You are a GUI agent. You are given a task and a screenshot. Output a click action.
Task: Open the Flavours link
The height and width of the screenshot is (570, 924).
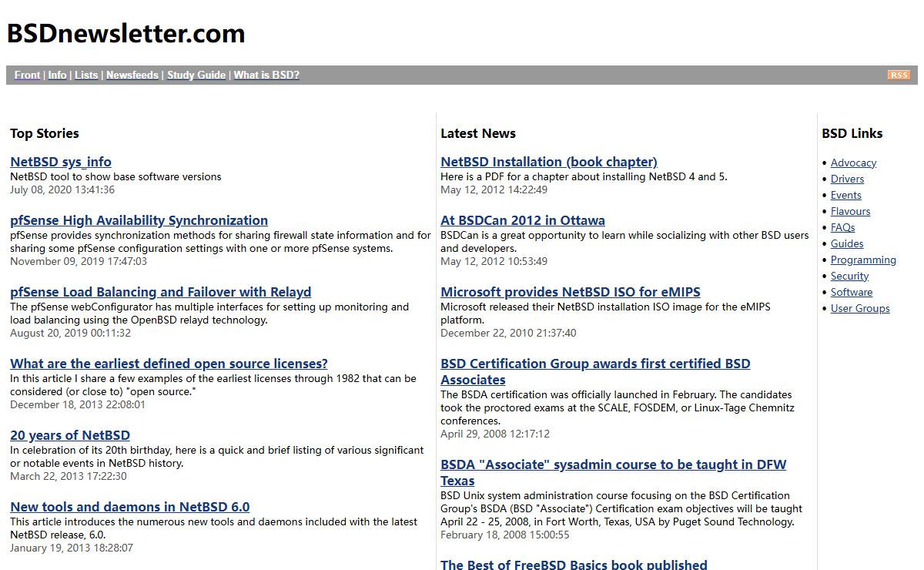(851, 211)
